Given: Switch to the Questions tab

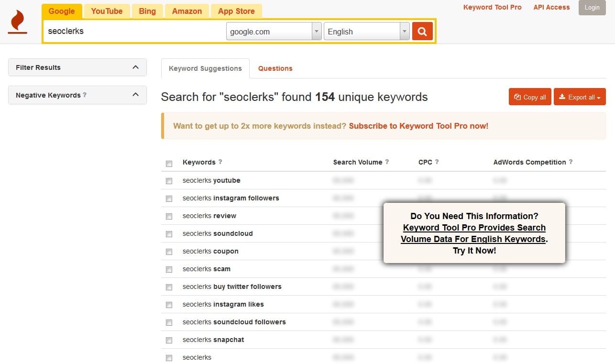Looking at the screenshot, I should 275,68.
